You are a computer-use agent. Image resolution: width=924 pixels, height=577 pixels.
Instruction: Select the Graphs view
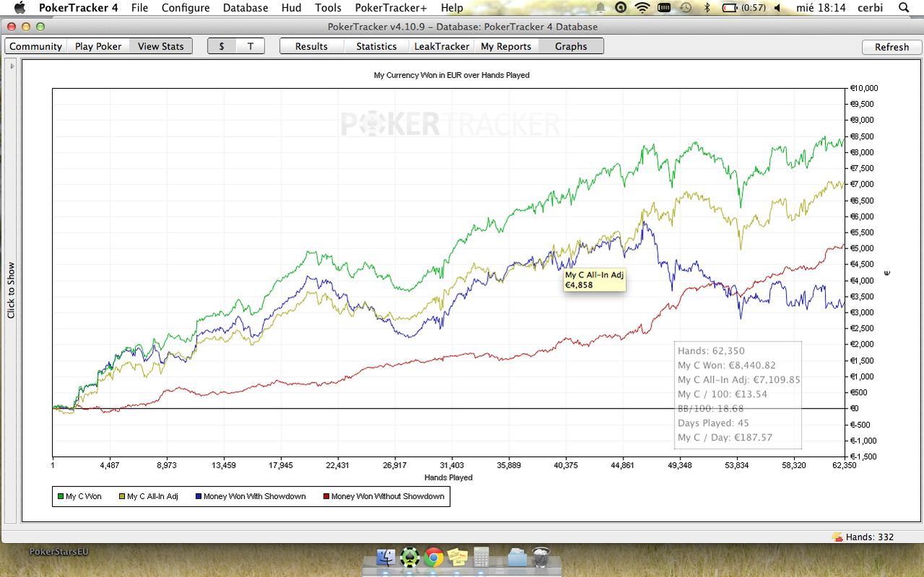click(571, 46)
